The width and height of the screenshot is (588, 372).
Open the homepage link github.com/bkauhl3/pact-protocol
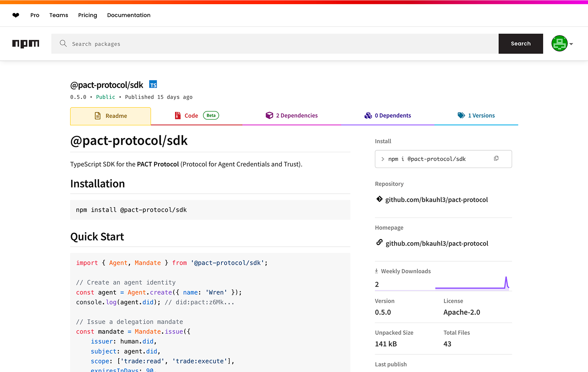pyautogui.click(x=437, y=244)
